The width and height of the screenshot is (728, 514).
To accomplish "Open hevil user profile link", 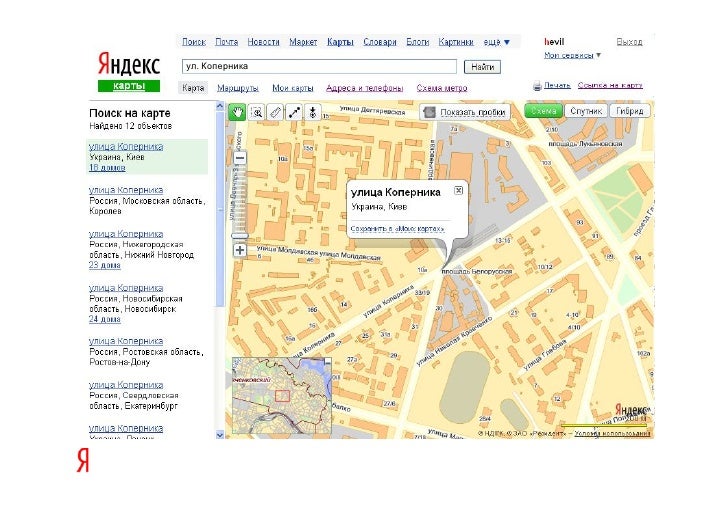I will 554,42.
